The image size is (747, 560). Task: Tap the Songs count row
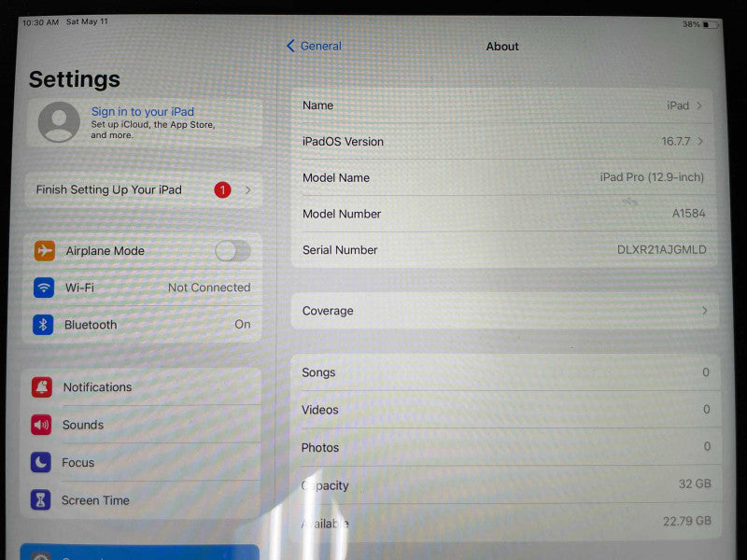click(505, 372)
